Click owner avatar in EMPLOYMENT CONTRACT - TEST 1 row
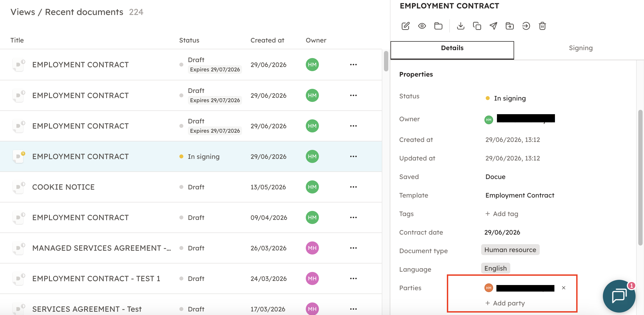644x315 pixels. tap(312, 278)
